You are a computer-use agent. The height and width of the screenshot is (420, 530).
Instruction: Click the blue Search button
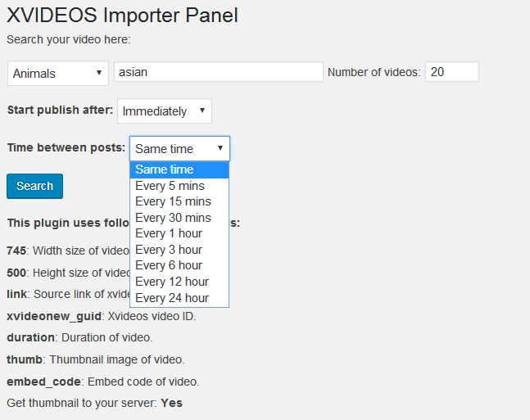click(x=35, y=186)
